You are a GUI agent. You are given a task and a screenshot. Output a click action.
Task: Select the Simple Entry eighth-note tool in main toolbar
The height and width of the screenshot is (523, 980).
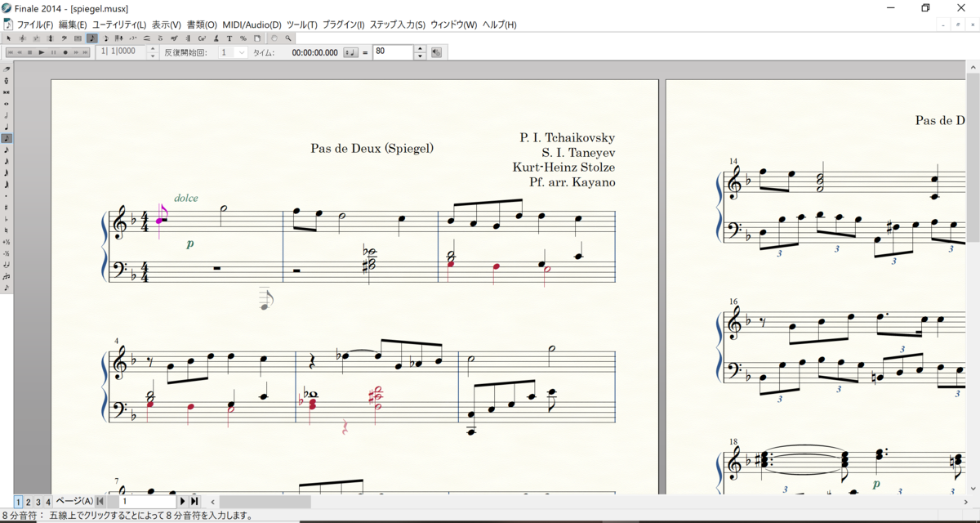pyautogui.click(x=91, y=38)
